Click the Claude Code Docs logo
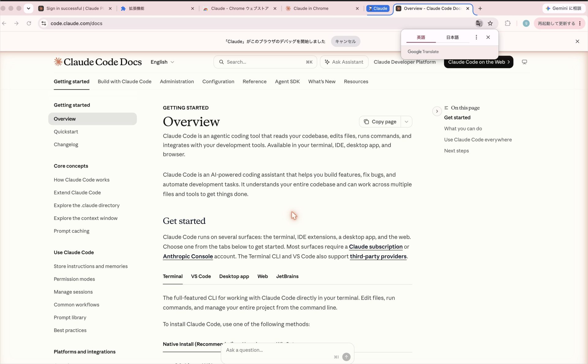The image size is (588, 364). 98,62
